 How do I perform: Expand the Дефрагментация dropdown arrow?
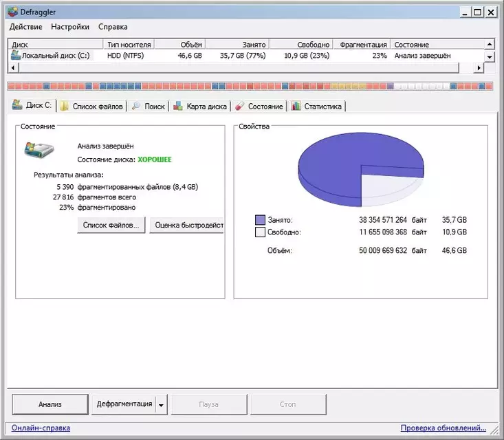coord(162,405)
